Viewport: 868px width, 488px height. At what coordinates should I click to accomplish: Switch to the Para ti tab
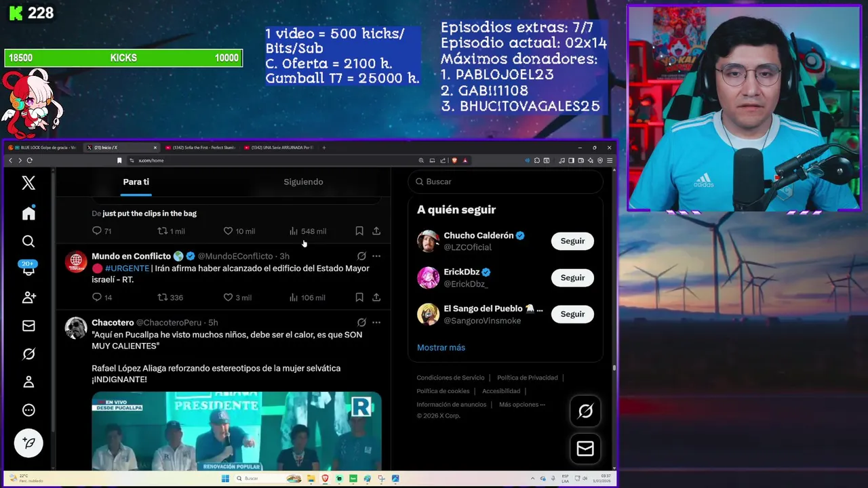[136, 182]
